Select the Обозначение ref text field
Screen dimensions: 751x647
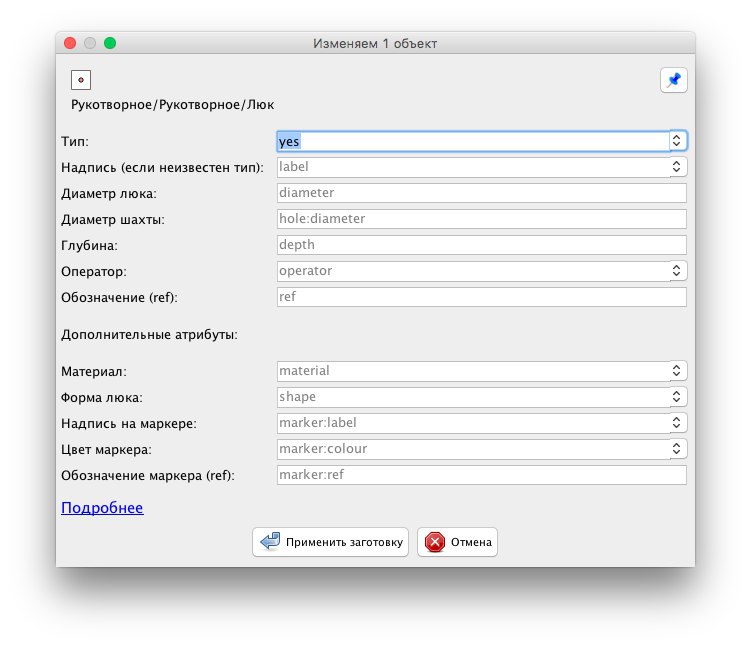(x=481, y=297)
